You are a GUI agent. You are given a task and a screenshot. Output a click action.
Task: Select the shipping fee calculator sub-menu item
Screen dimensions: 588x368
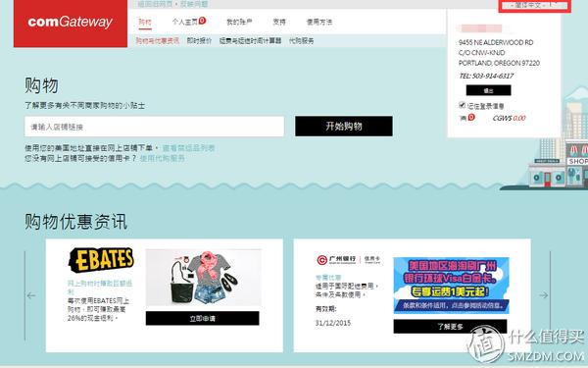point(250,41)
